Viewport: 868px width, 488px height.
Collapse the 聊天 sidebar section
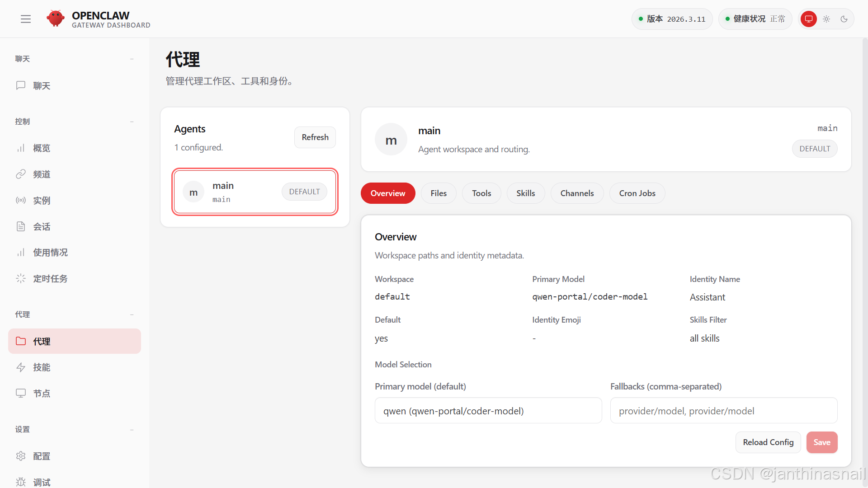coord(132,59)
